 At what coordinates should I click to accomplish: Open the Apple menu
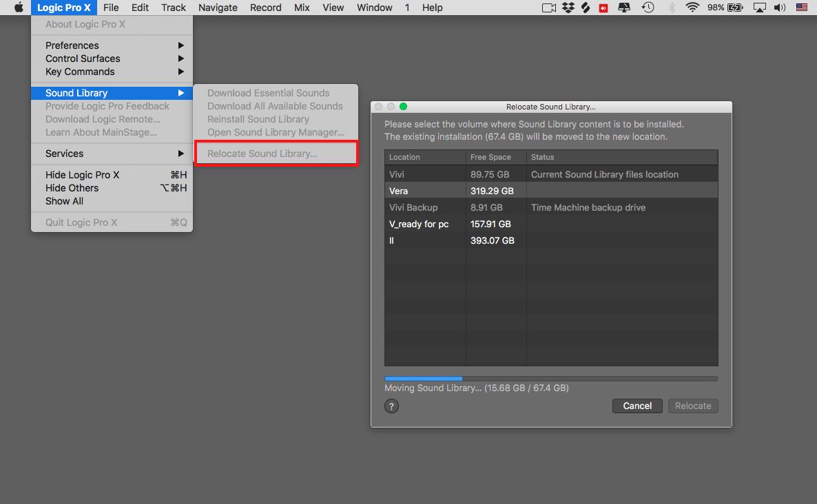[x=19, y=8]
